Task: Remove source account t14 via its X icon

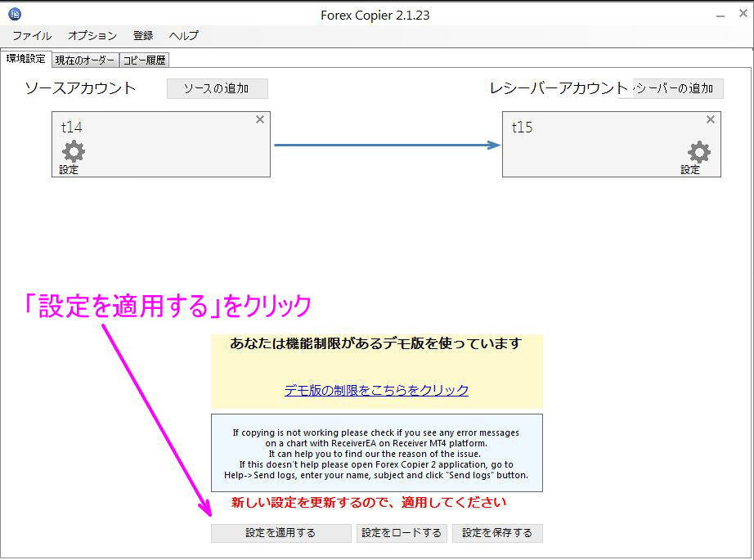Action: [x=260, y=119]
